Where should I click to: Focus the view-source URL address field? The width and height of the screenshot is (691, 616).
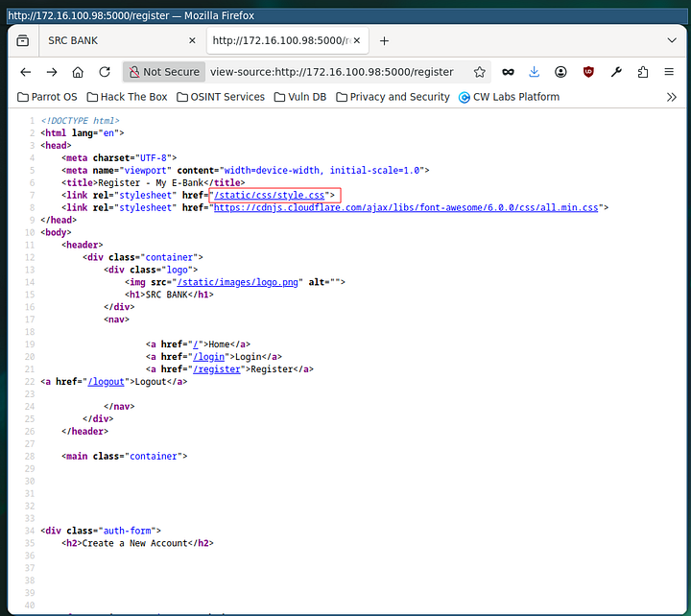332,72
